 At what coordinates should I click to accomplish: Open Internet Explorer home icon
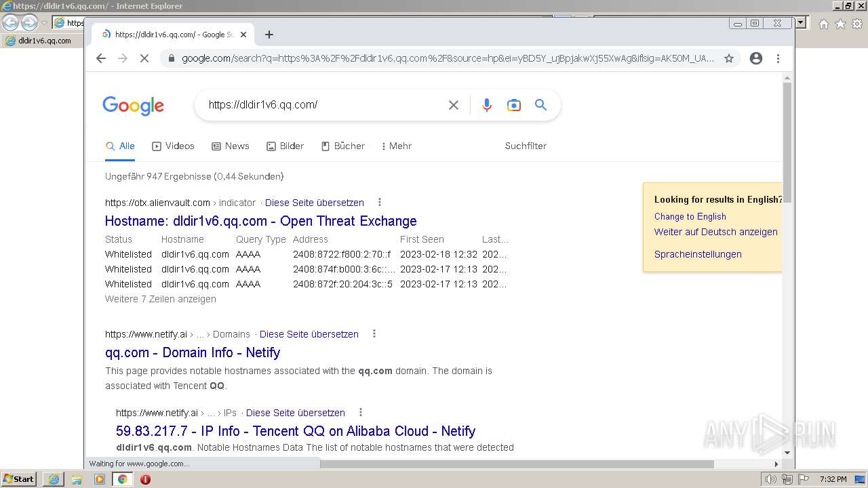823,24
